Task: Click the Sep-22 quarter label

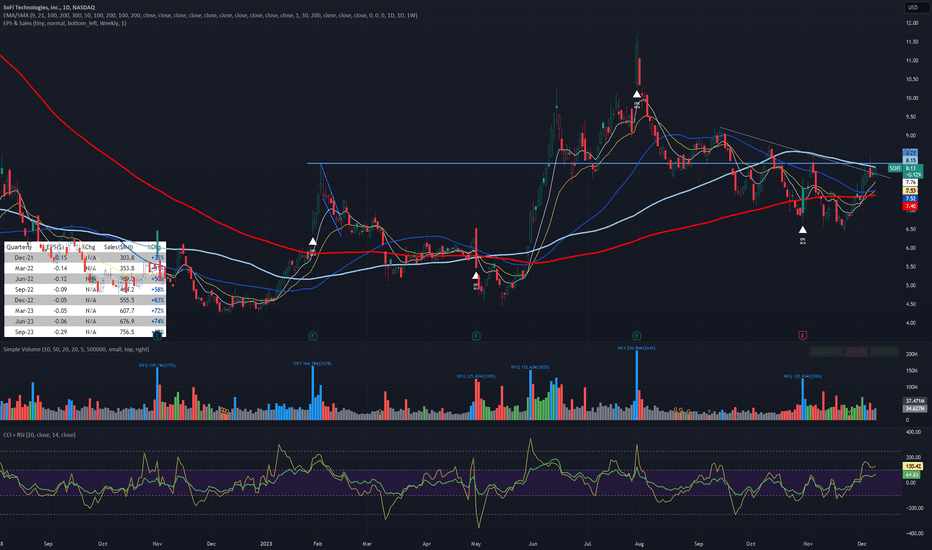Action: (x=24, y=290)
